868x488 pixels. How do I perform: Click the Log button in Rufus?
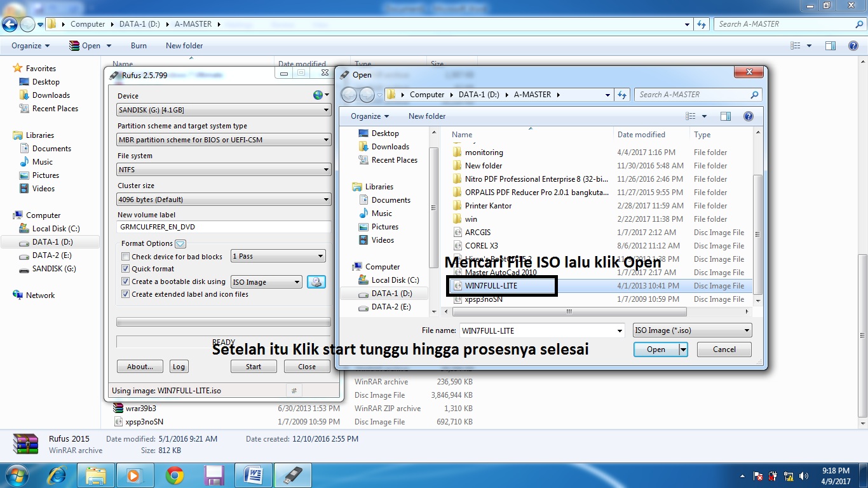[x=179, y=367]
